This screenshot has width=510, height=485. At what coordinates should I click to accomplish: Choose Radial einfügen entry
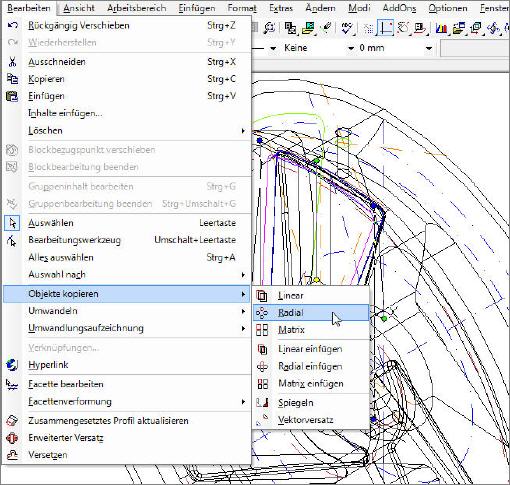(x=311, y=366)
